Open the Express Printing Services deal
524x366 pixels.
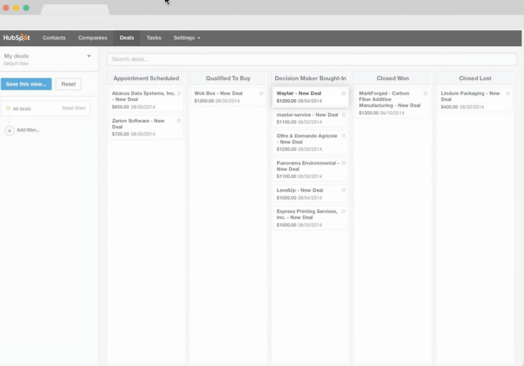[310, 218]
